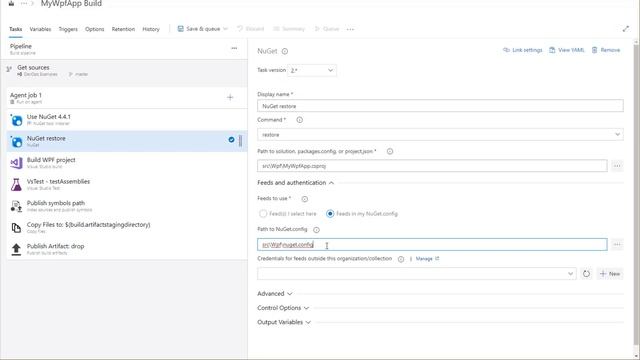Click View YAML
This screenshot has width=640, height=360.
click(567, 50)
